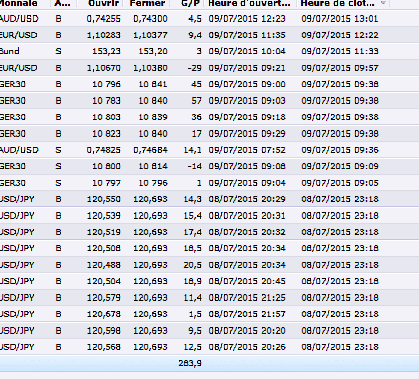The width and height of the screenshot is (419, 379).
Task: Click the USD/JPY open price 120,488
Action: (x=104, y=265)
